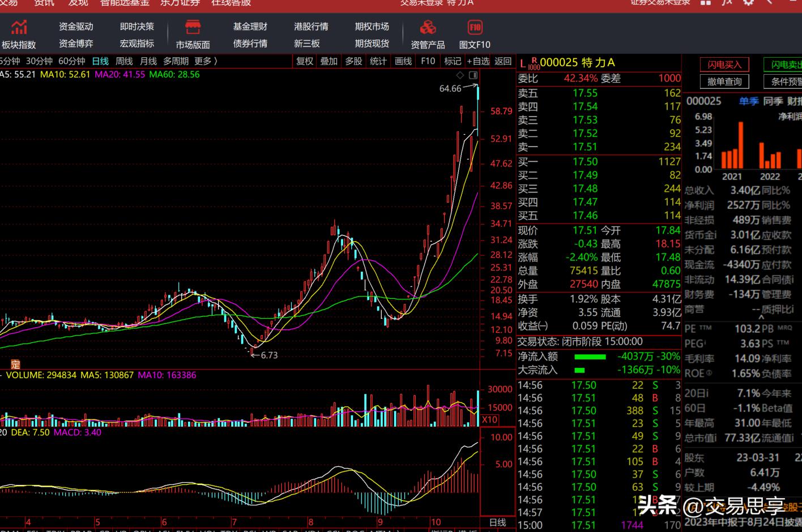Toggle 叠加 overlay on the chart
802x532 pixels.
tap(329, 61)
